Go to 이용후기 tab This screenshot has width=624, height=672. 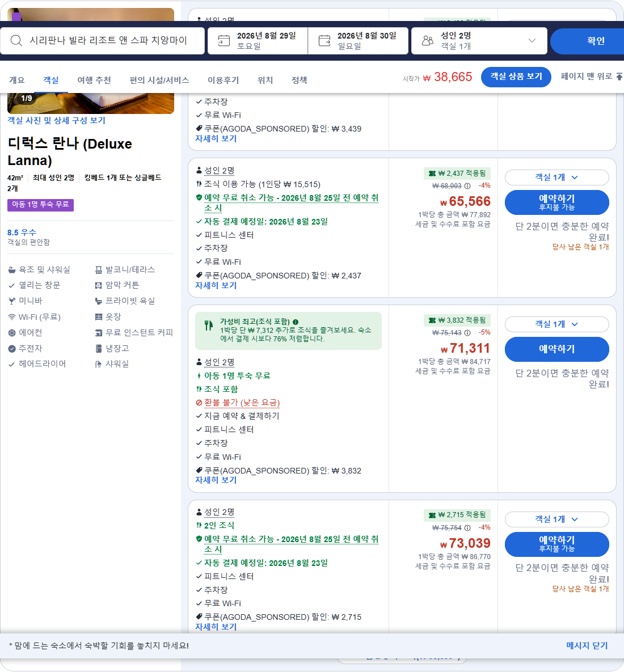coord(224,80)
